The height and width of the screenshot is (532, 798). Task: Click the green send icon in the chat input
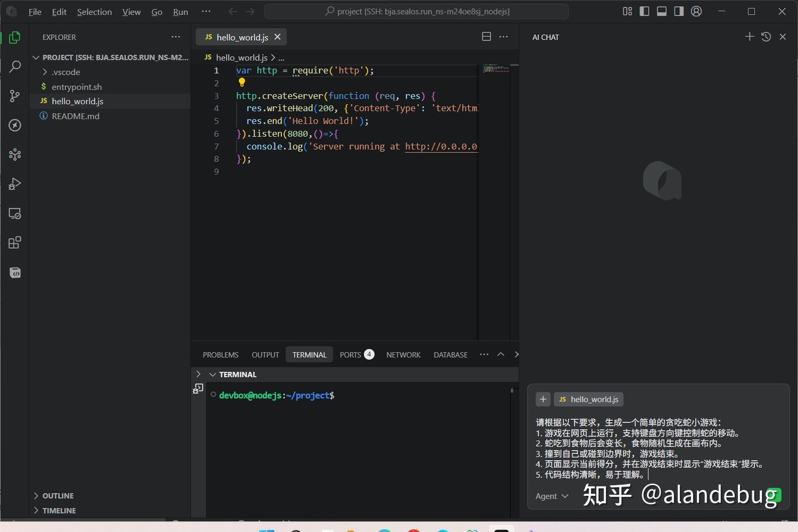pos(775,496)
